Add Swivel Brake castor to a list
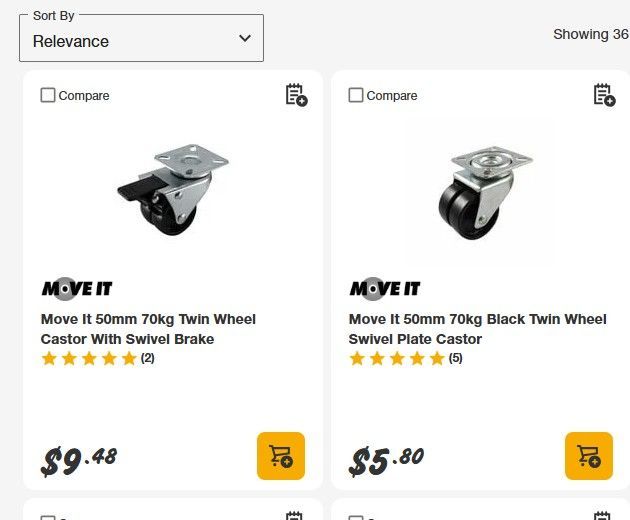 296,95
